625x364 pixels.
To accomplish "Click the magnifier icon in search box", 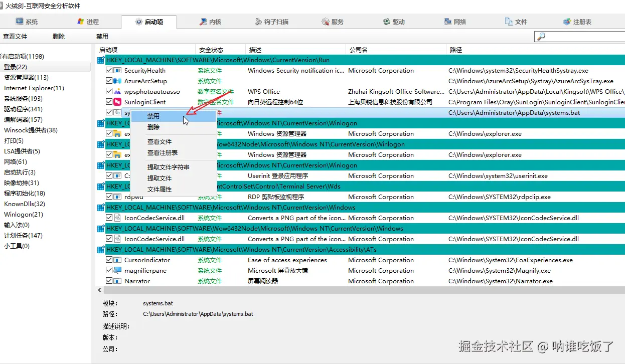I will [x=541, y=36].
